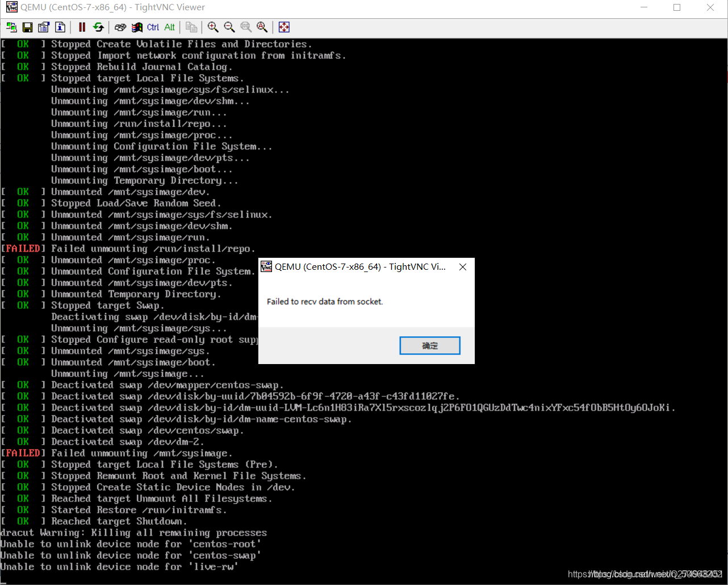Viewport: 728px width, 585px height.
Task: Select the Zoom auto magnifier icon
Action: (262, 27)
